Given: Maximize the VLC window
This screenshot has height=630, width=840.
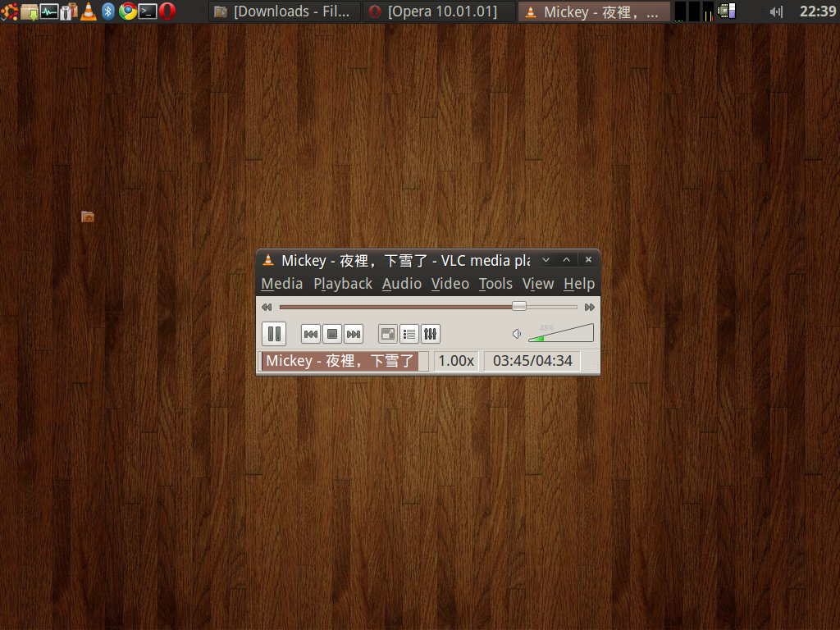Looking at the screenshot, I should (x=566, y=260).
